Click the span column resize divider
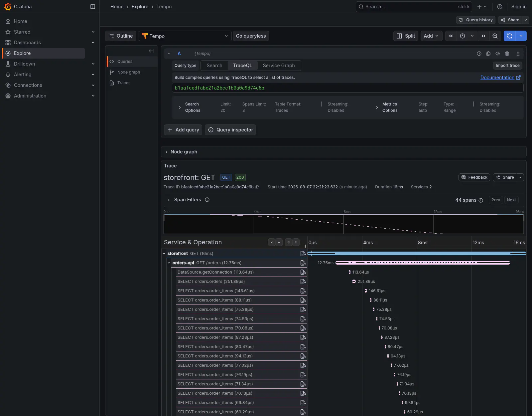The image size is (532, 416). click(x=305, y=246)
